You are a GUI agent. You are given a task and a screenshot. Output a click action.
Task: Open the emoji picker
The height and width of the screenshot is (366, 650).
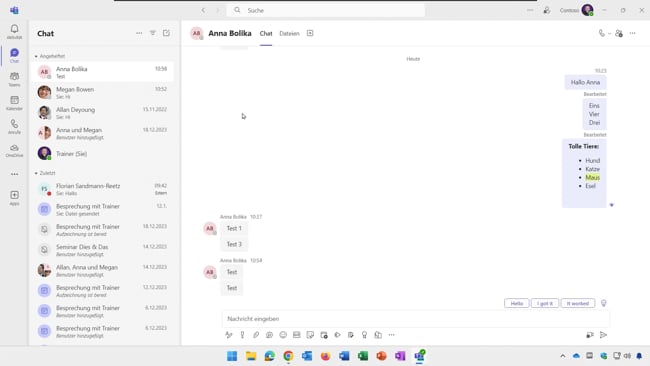coord(283,335)
